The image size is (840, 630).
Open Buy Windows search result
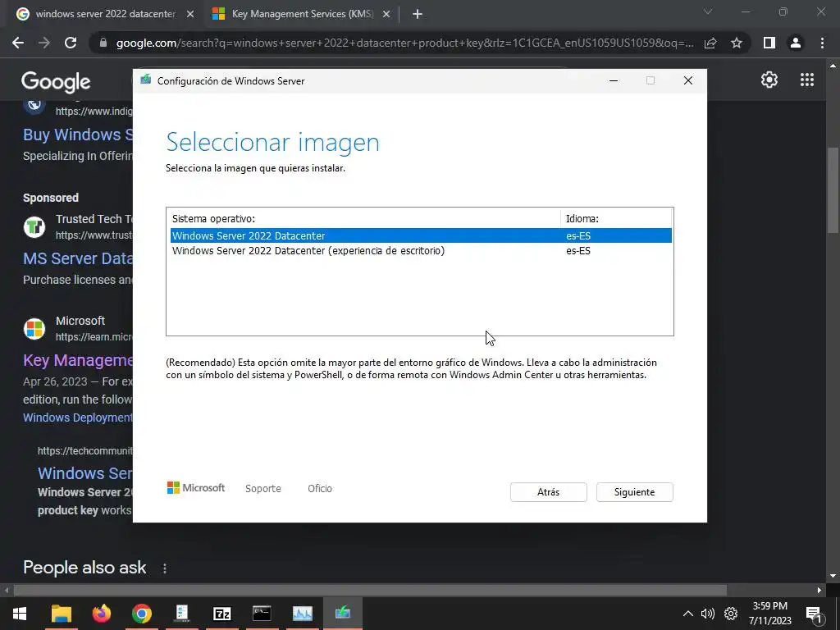click(78, 135)
